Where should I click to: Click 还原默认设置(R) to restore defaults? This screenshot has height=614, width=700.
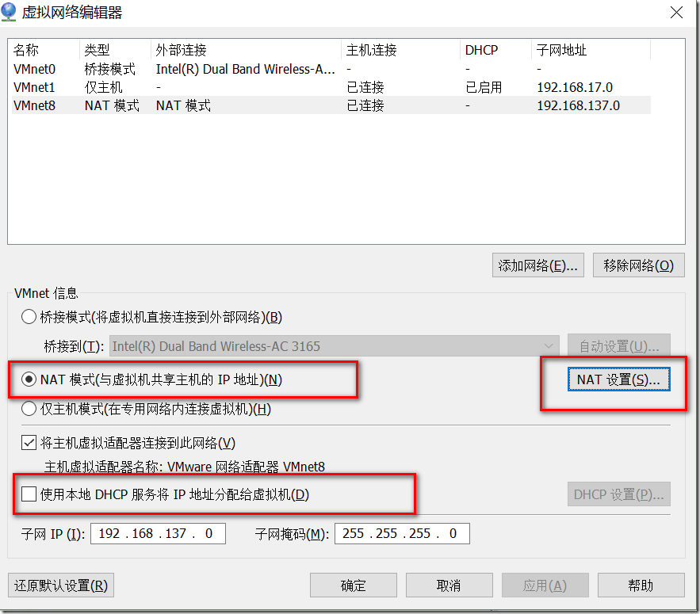[60, 585]
